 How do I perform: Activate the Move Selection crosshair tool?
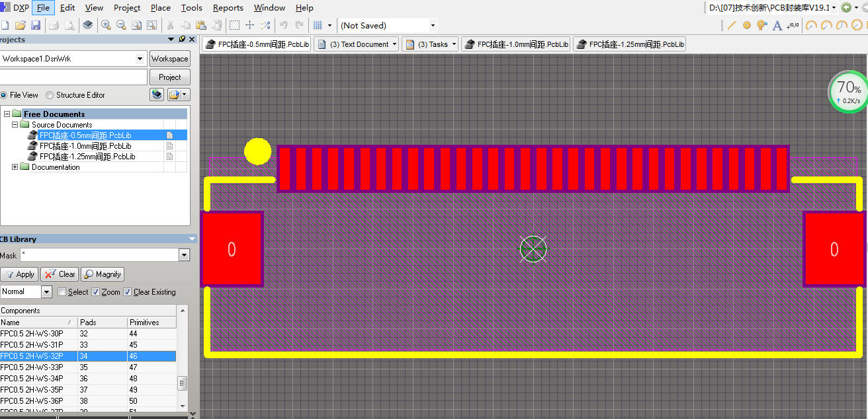[x=249, y=25]
